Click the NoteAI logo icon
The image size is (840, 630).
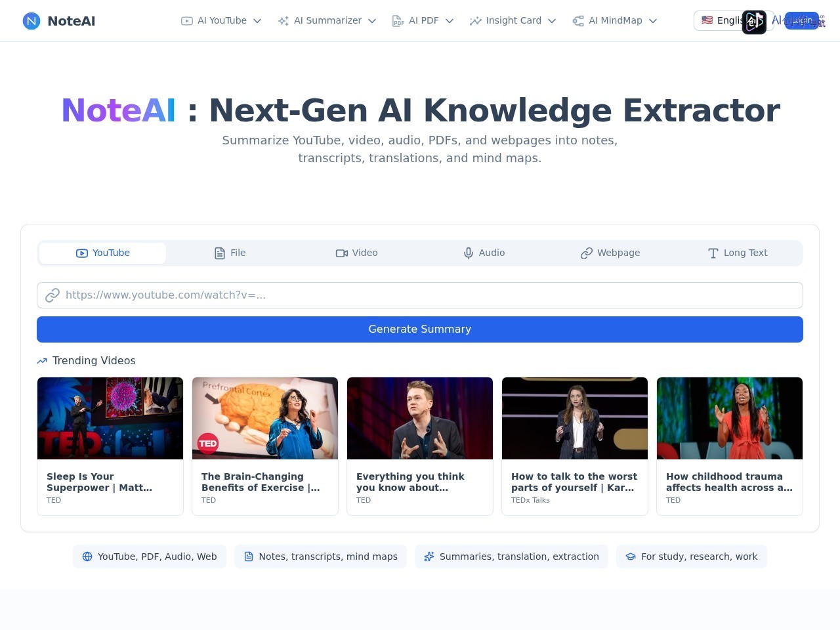[31, 21]
